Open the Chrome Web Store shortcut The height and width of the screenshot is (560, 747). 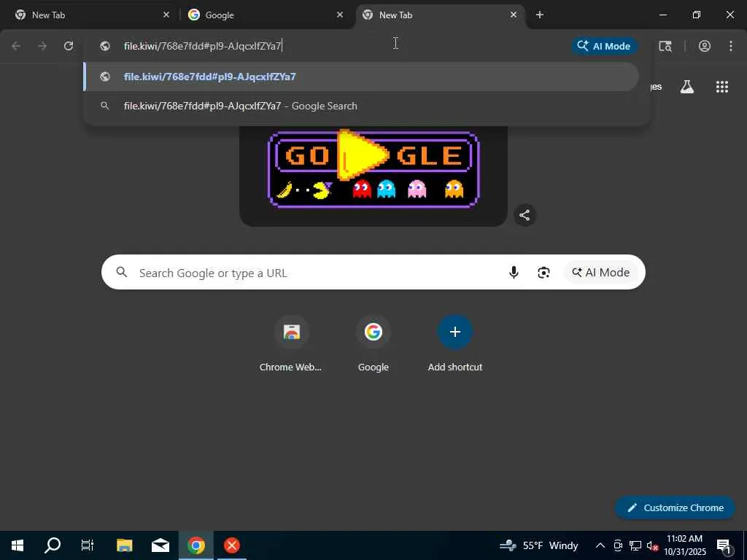(x=290, y=344)
